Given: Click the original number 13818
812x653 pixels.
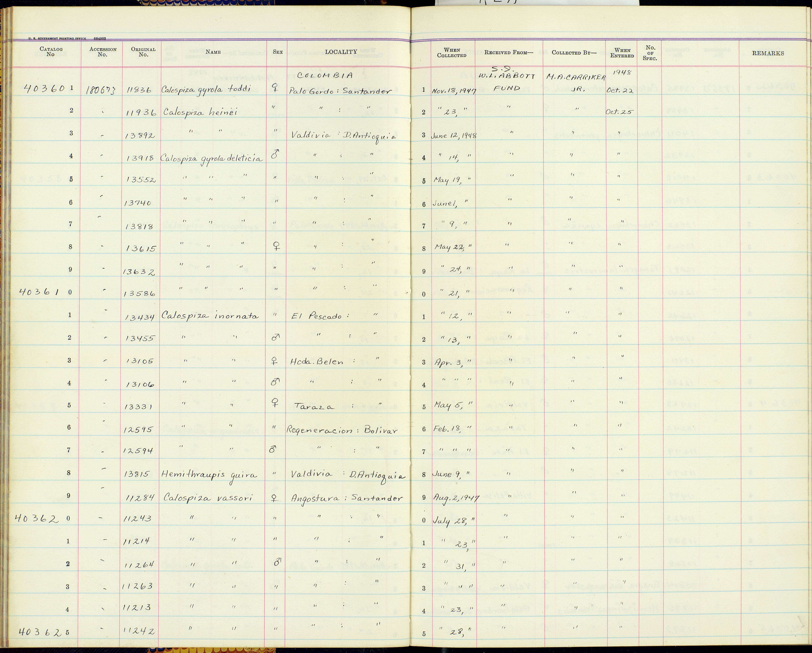Looking at the screenshot, I should 139,227.
